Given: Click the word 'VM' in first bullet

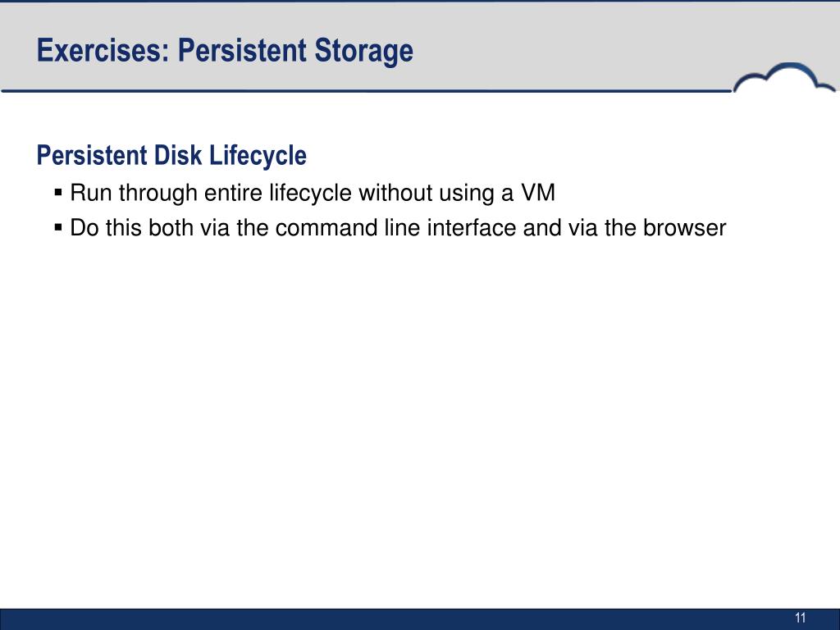Looking at the screenshot, I should point(538,193).
